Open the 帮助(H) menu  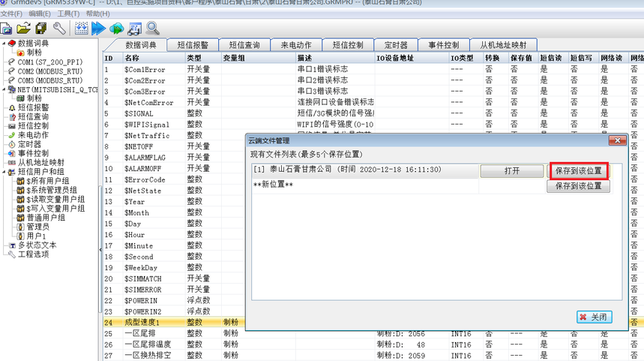click(97, 14)
